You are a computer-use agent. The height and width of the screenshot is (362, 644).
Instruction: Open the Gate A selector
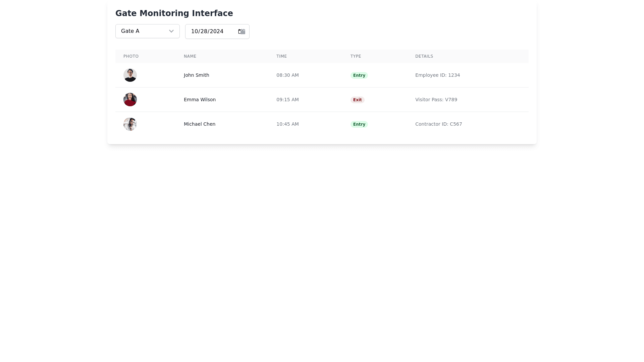pos(147,31)
